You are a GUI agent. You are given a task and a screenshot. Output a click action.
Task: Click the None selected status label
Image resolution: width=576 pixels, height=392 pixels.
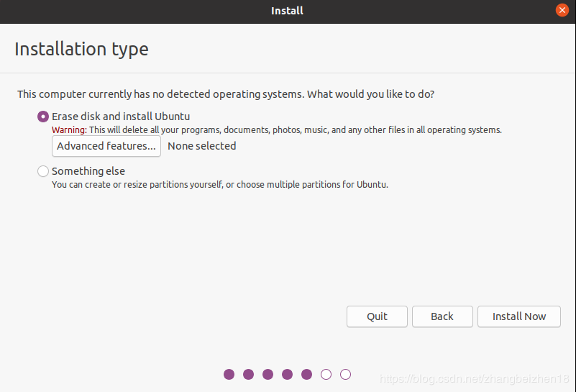tap(201, 146)
